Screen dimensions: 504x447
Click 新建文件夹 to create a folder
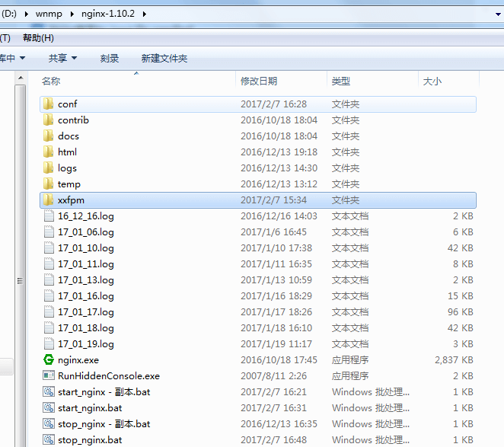[164, 58]
